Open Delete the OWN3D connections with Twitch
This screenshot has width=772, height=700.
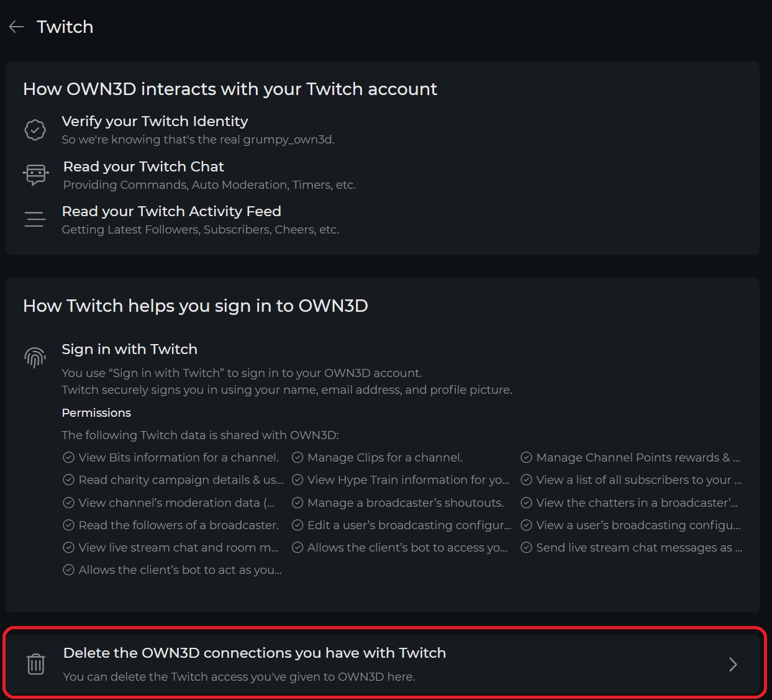coord(255,653)
